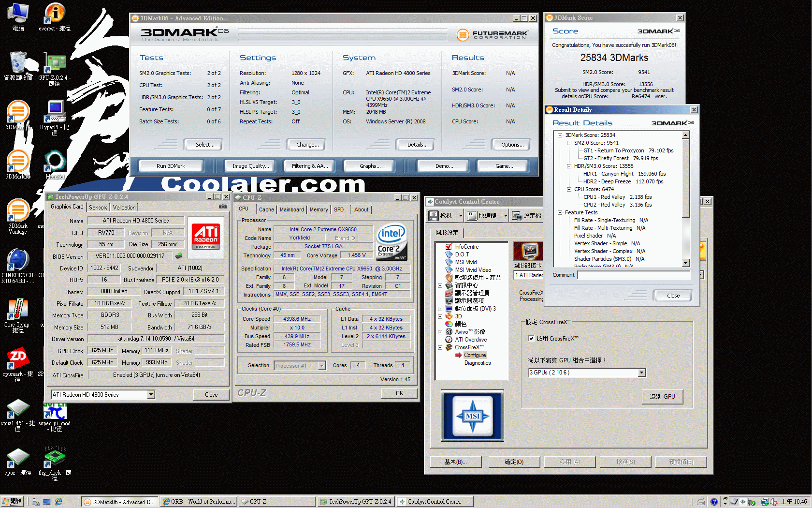Open the everest desktop shortcut
Viewport: 812px width, 508px height.
point(55,15)
